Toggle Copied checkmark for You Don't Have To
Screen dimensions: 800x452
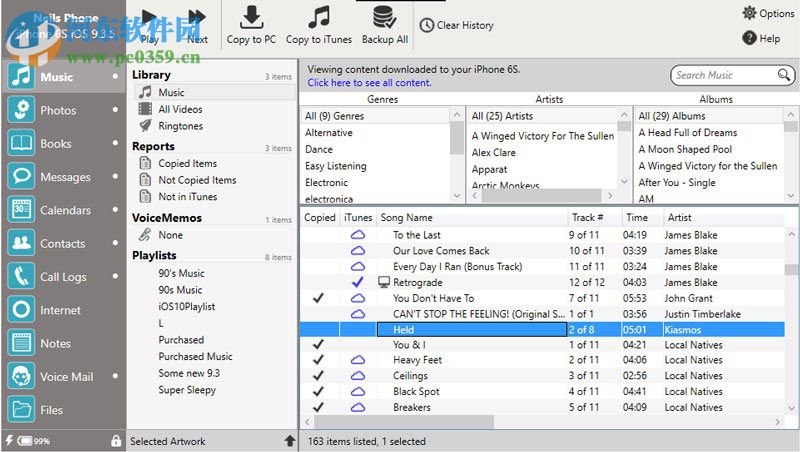(319, 298)
